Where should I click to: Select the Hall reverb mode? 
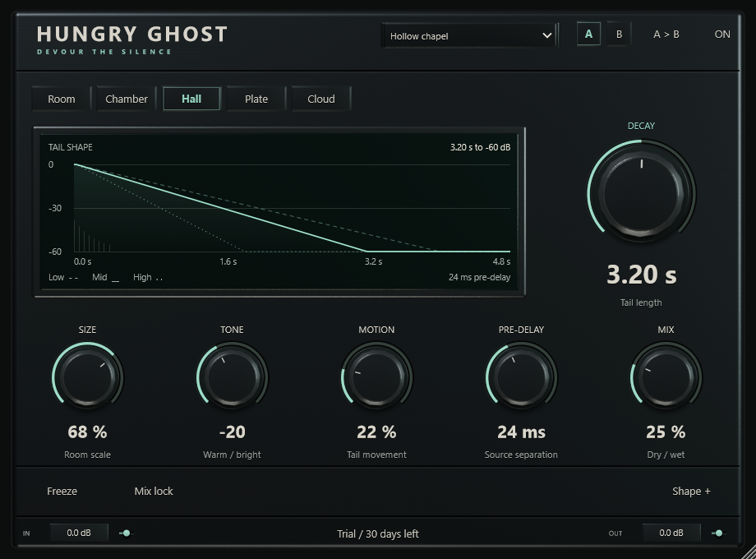pyautogui.click(x=191, y=99)
